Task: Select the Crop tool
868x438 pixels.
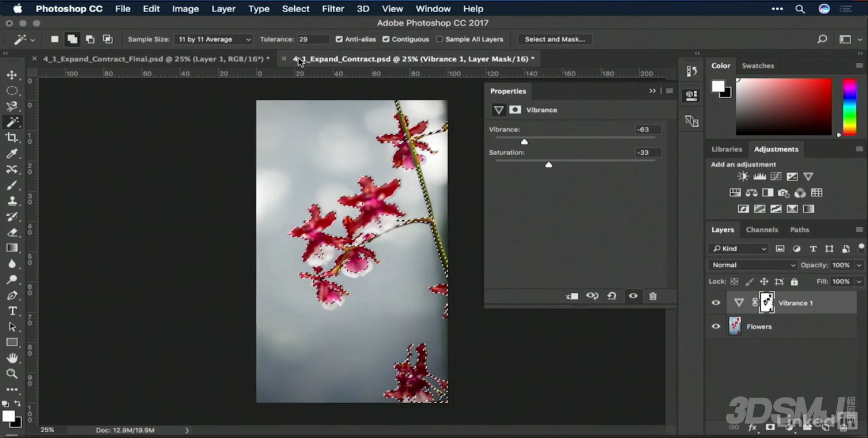Action: 12,138
